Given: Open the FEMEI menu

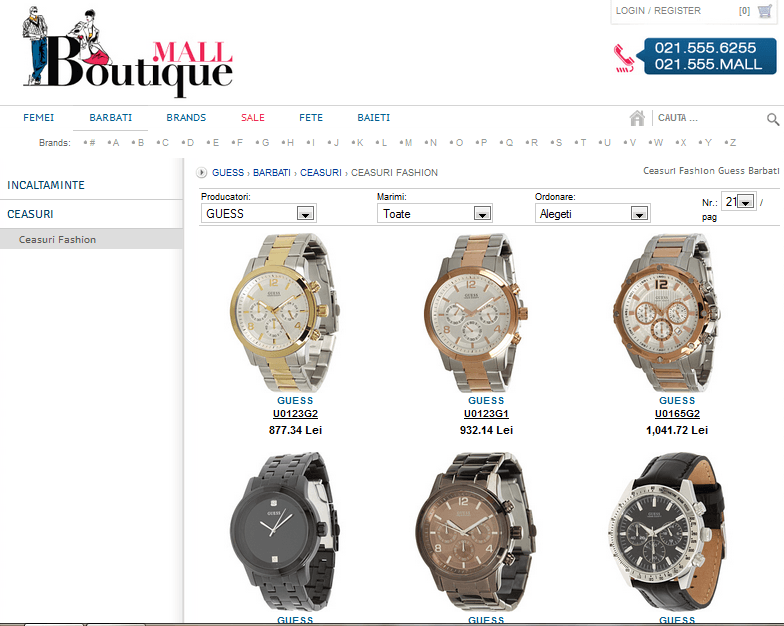Looking at the screenshot, I should 39,118.
